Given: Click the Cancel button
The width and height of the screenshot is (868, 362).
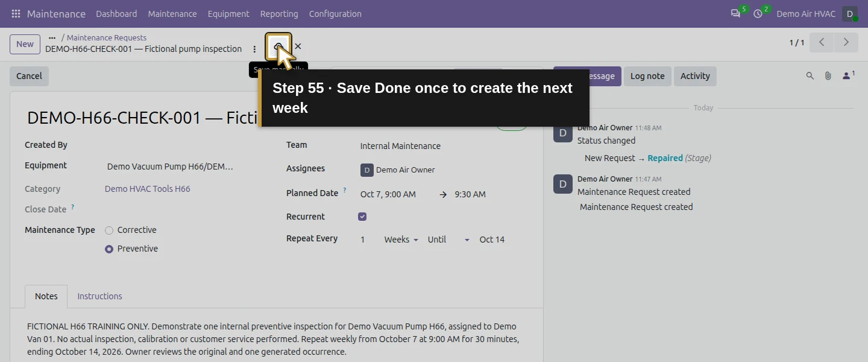Looking at the screenshot, I should coord(29,76).
